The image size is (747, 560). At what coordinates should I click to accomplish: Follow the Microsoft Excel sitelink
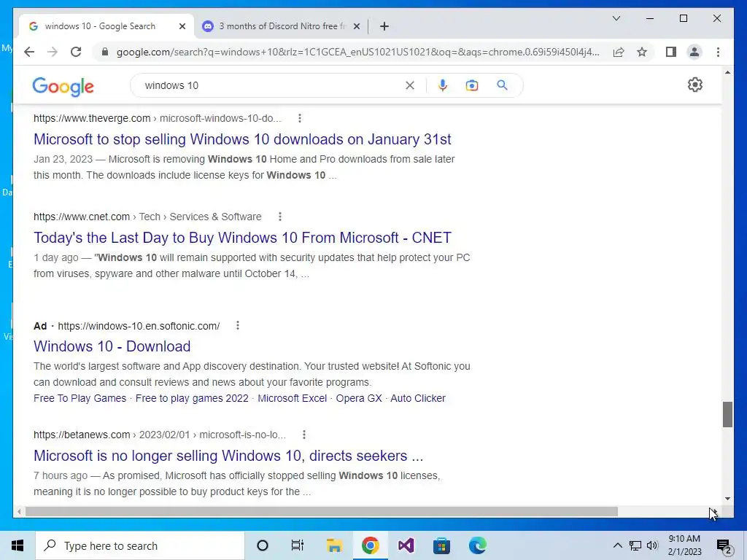coord(292,398)
